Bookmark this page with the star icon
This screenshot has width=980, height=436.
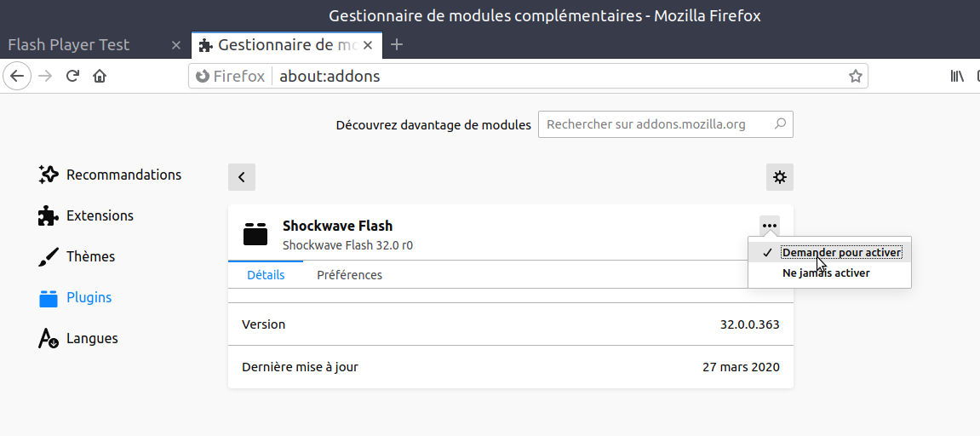(x=855, y=76)
